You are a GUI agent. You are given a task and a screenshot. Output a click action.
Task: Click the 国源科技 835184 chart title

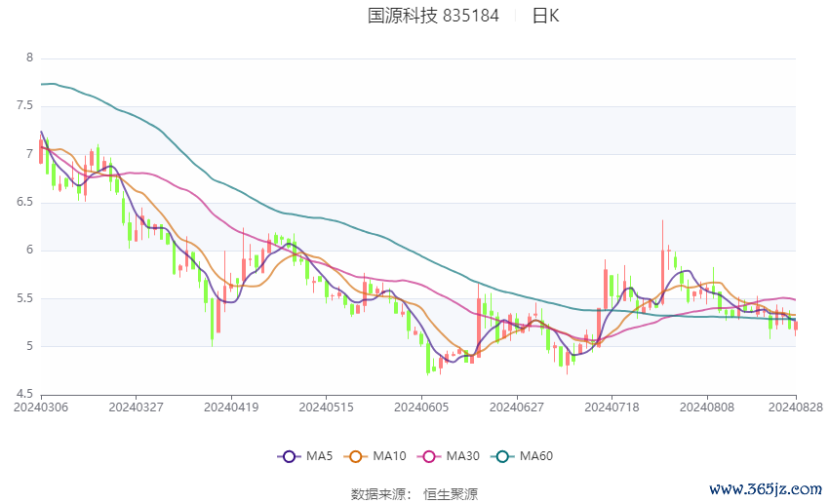click(x=433, y=16)
